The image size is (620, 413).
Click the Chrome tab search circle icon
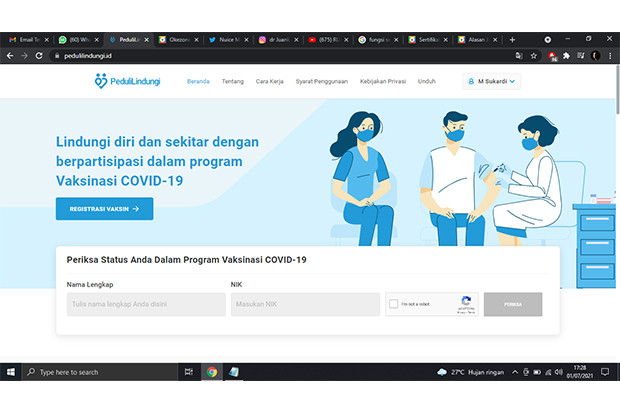[x=548, y=40]
